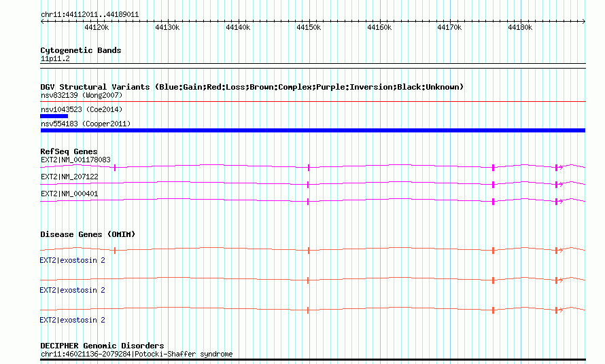Open the Potocki-Shaffer syndrome region label
This screenshot has height=364, width=605.
point(137,354)
